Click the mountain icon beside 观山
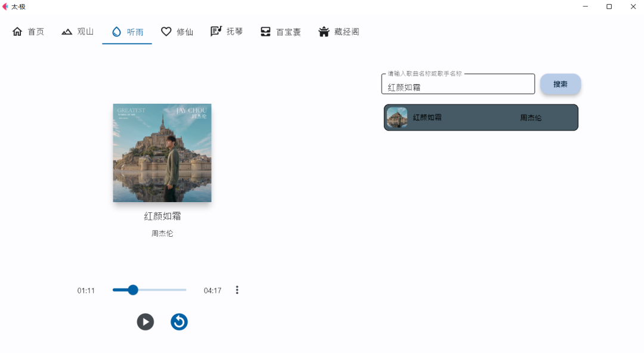This screenshot has width=644, height=353. tap(66, 31)
